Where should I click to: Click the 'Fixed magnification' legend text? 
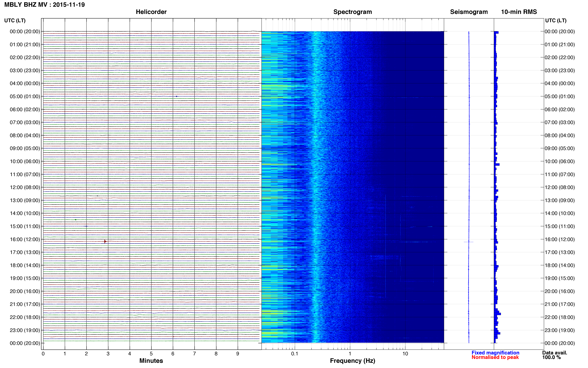(x=495, y=353)
